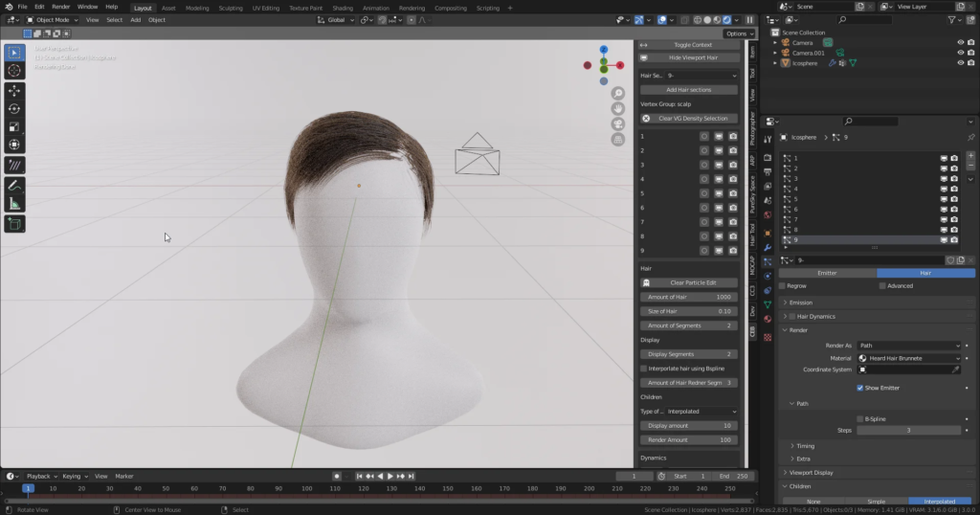Expand the Emission panel
Viewport: 980px width, 515px height.
(x=800, y=302)
